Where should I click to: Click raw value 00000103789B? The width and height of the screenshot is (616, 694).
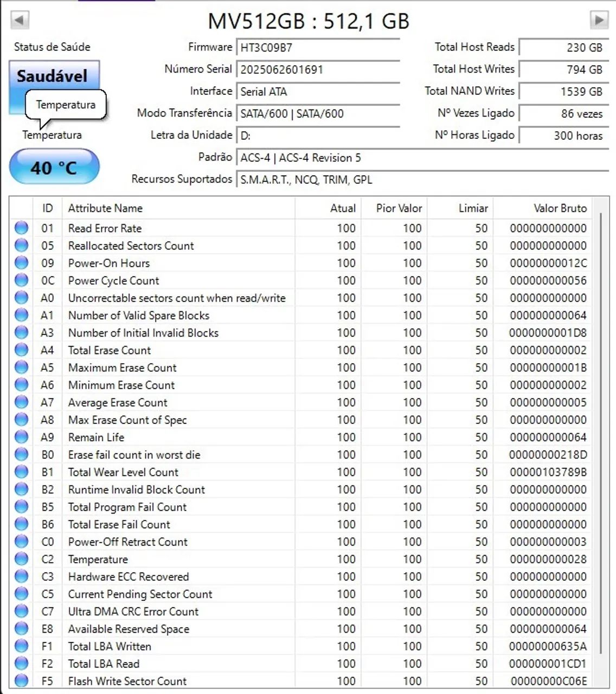click(548, 472)
